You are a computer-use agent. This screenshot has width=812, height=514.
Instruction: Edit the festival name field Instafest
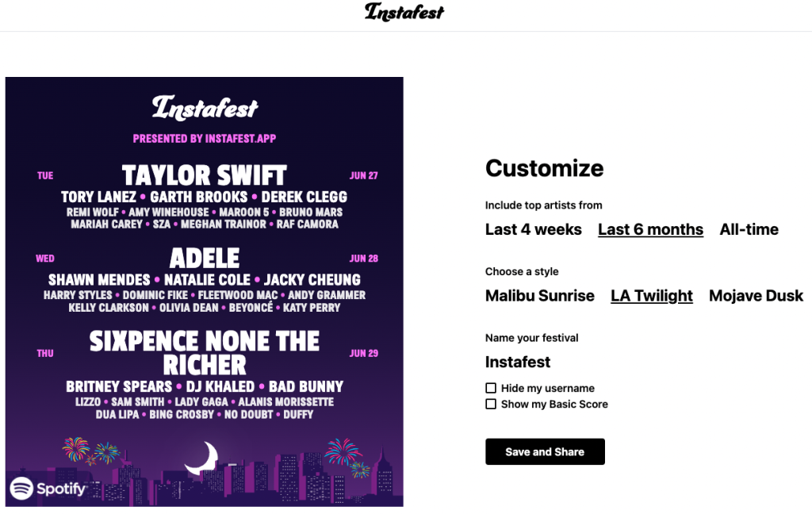(518, 362)
